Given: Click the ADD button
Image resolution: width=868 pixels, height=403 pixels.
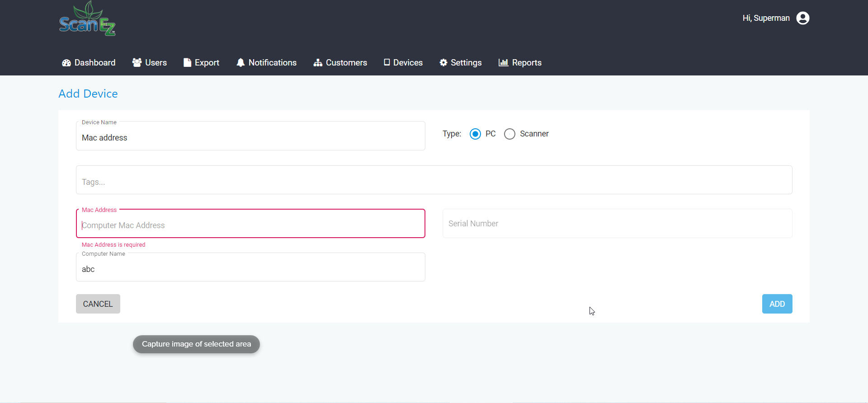Looking at the screenshot, I should point(777,304).
